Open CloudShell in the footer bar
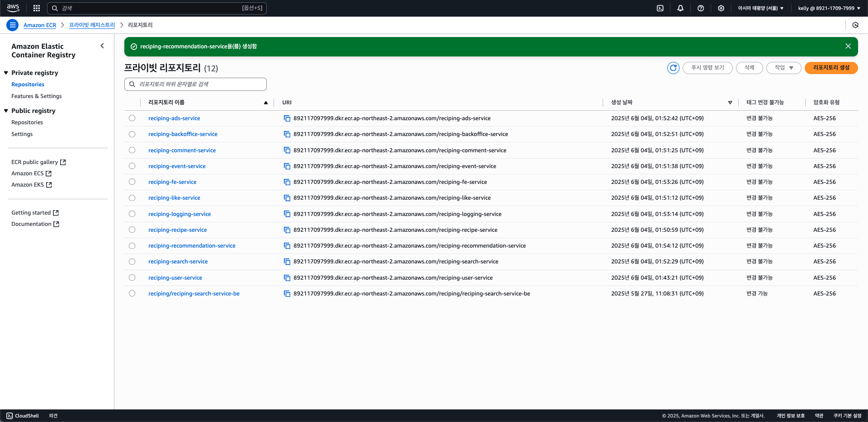 [23, 416]
